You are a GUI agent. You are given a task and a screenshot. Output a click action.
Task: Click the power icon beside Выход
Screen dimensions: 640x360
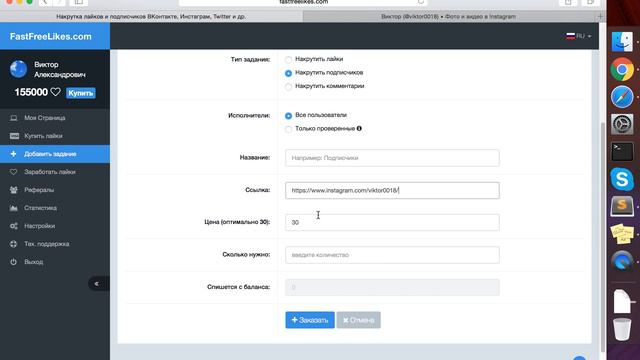click(13, 262)
